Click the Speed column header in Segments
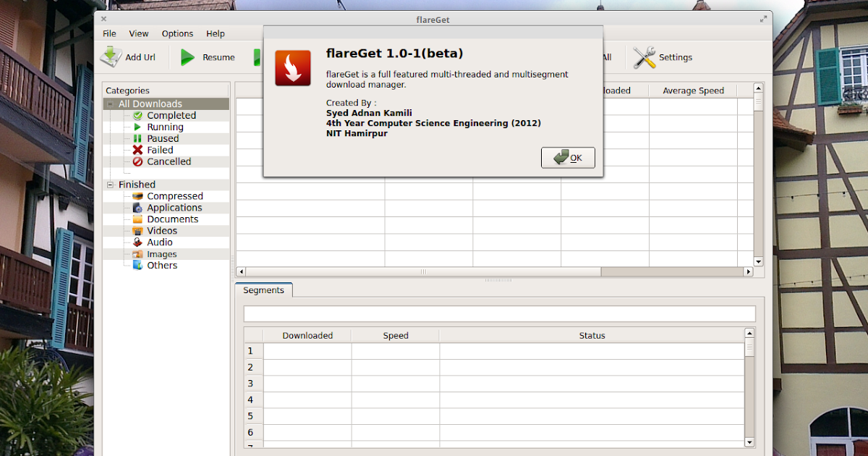The width and height of the screenshot is (868, 456). click(x=396, y=335)
